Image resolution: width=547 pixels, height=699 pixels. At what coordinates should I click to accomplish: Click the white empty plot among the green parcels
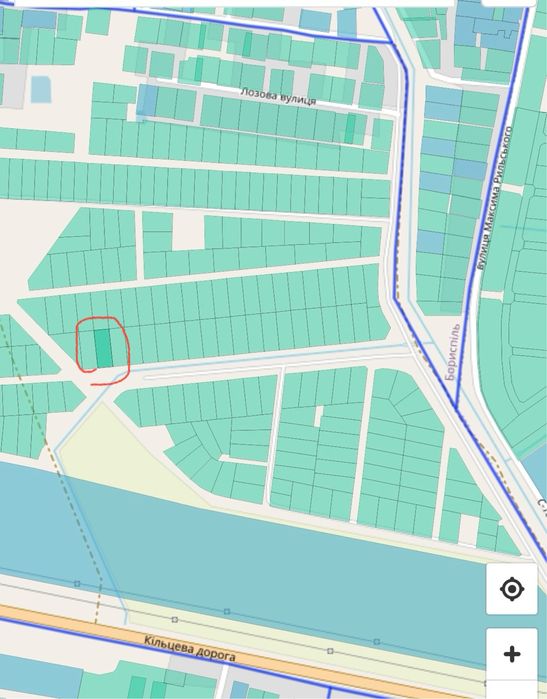(x=188, y=231)
